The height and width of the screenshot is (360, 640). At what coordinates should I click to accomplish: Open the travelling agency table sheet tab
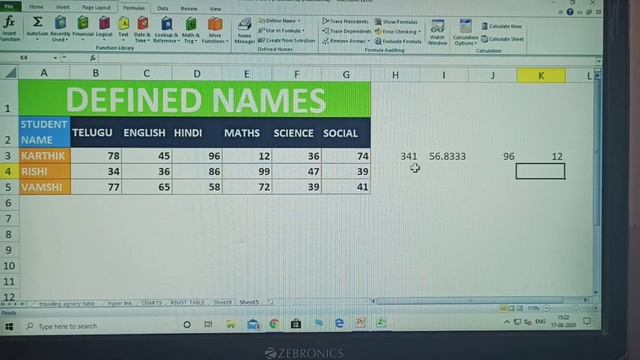coord(67,304)
